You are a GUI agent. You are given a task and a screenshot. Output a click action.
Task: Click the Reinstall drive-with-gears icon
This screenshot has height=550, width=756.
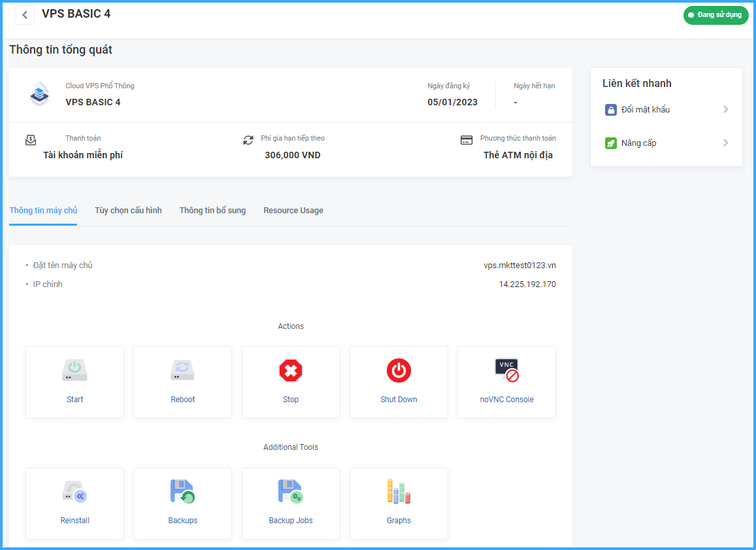(74, 492)
